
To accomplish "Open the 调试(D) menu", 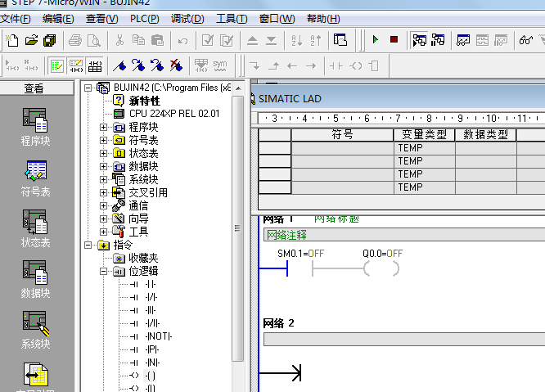I will (x=187, y=19).
